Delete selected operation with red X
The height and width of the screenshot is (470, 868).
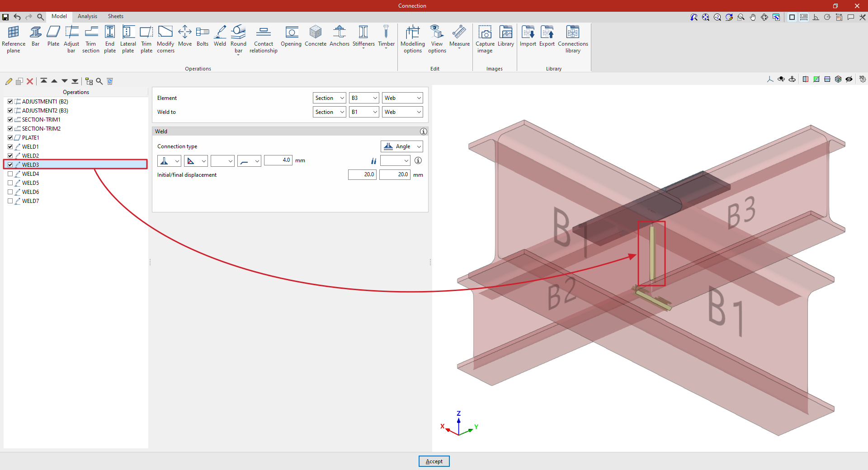30,81
